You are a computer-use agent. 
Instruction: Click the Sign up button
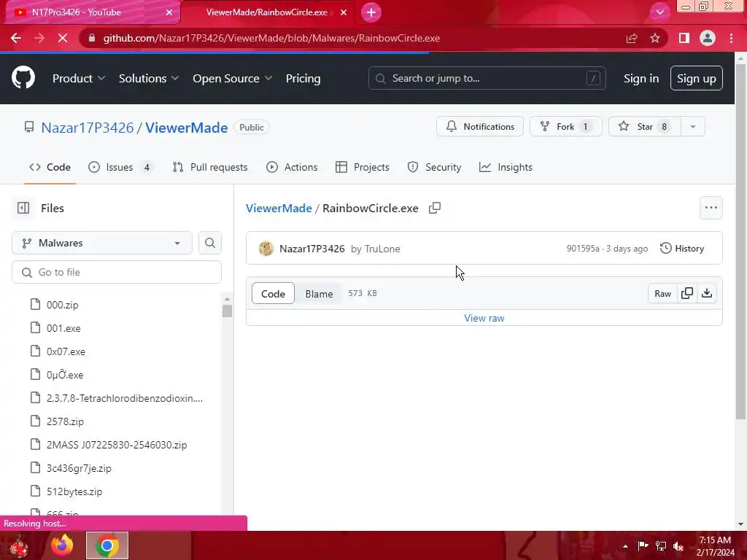[696, 79]
